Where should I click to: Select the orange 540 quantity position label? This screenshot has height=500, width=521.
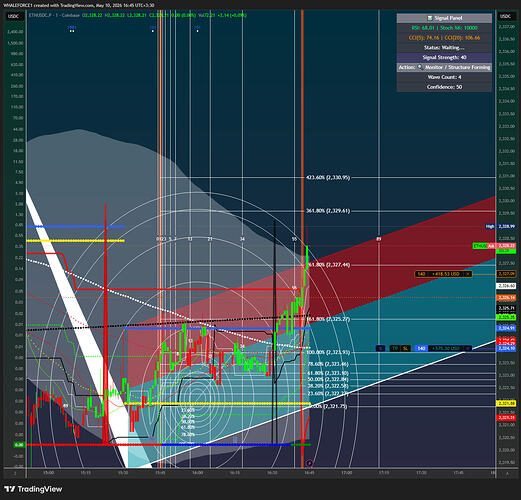coord(421,274)
